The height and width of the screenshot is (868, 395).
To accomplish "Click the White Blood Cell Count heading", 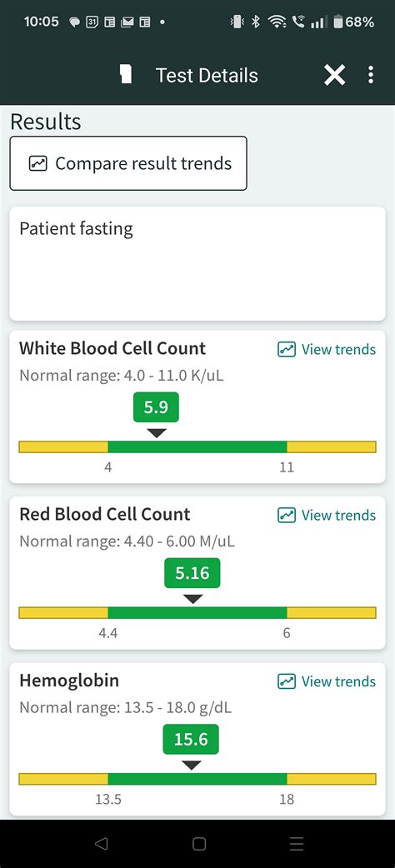I will (112, 348).
